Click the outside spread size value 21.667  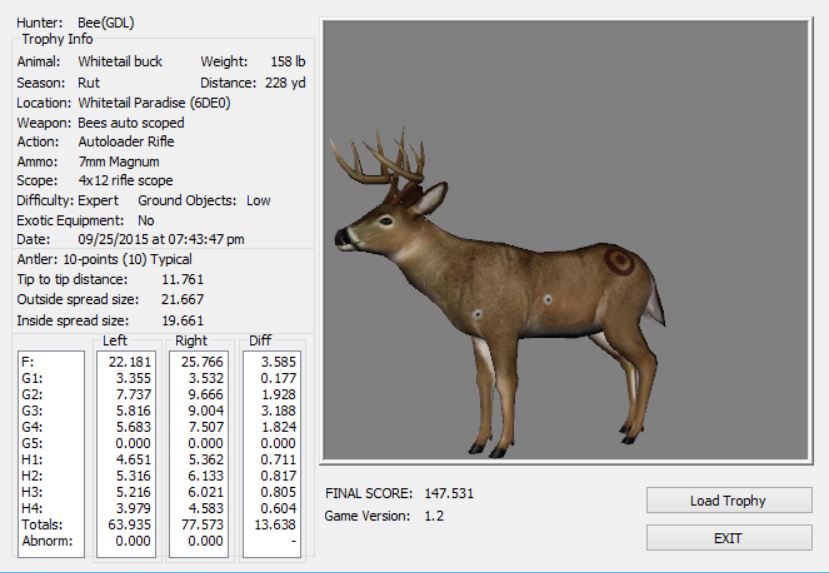pyautogui.click(x=183, y=298)
